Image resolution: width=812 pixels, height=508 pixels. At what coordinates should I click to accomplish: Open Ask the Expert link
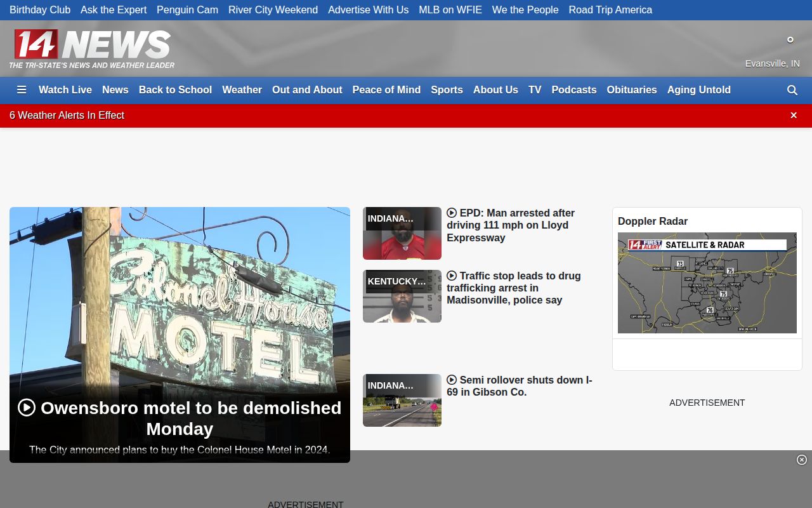click(114, 10)
